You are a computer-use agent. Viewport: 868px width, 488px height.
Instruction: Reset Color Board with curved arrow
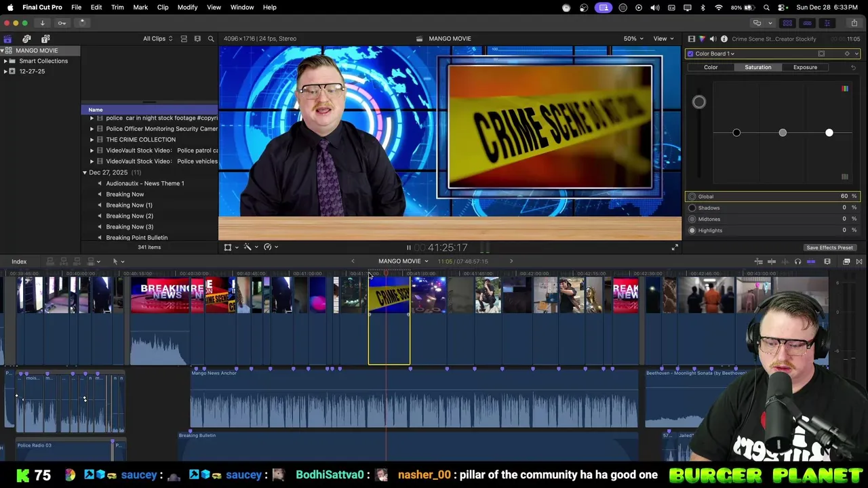853,67
